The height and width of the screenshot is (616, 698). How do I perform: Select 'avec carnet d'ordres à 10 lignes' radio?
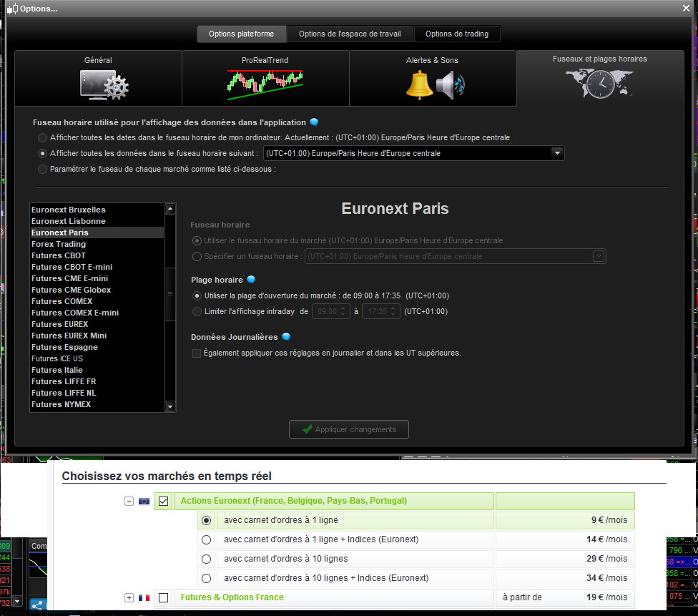point(206,559)
